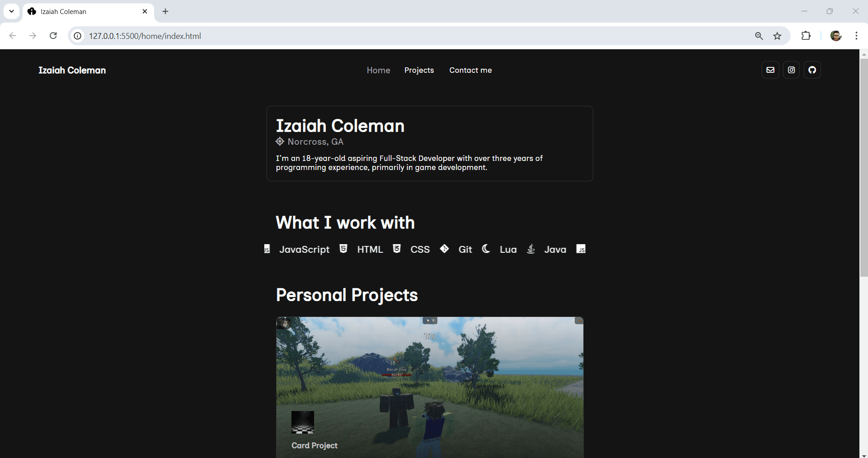
Task: Click the site information icon in address bar
Action: (x=77, y=36)
